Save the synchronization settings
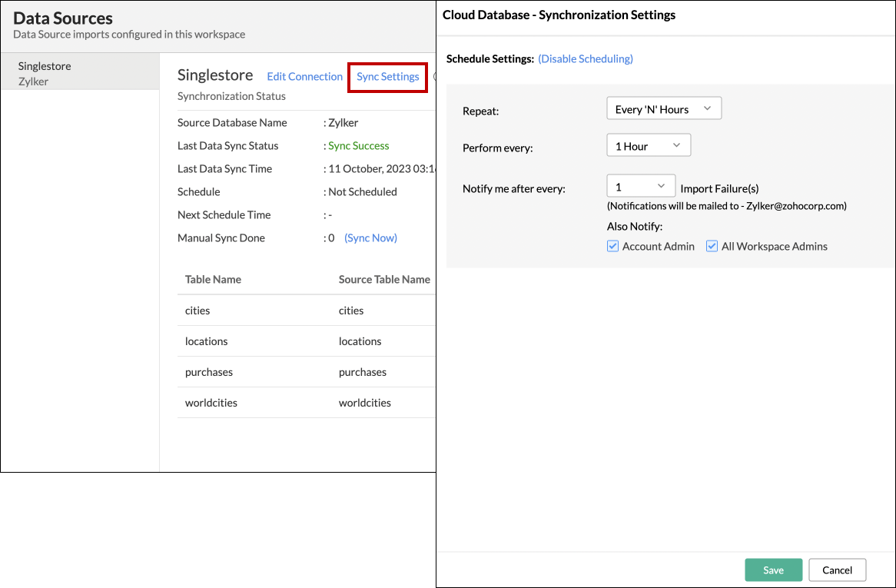This screenshot has height=588, width=896. (x=773, y=570)
